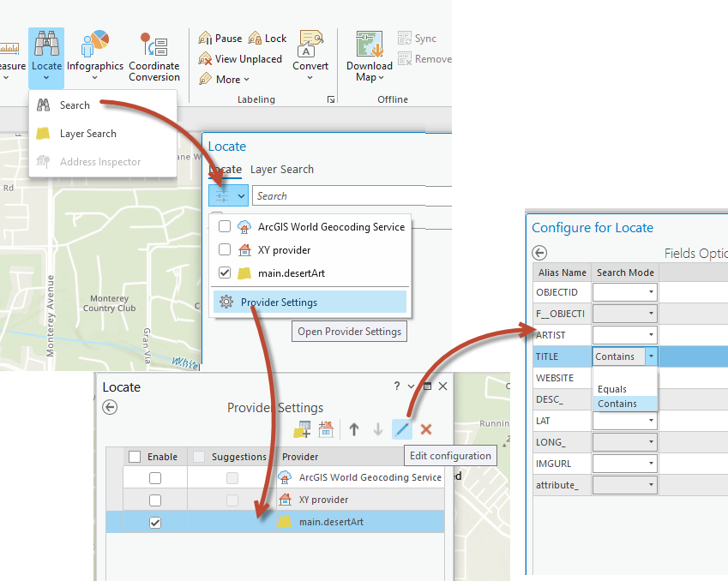
Task: Open the provider options dropdown button
Action: coord(228,196)
